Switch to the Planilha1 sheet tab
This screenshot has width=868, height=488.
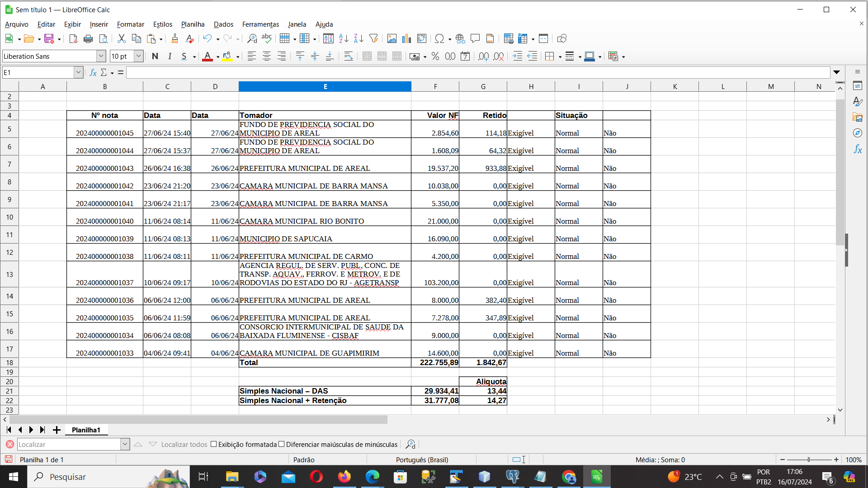pyautogui.click(x=86, y=430)
